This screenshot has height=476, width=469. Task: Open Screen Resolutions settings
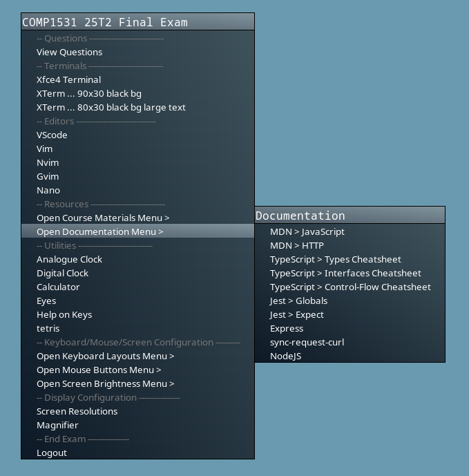[77, 412]
